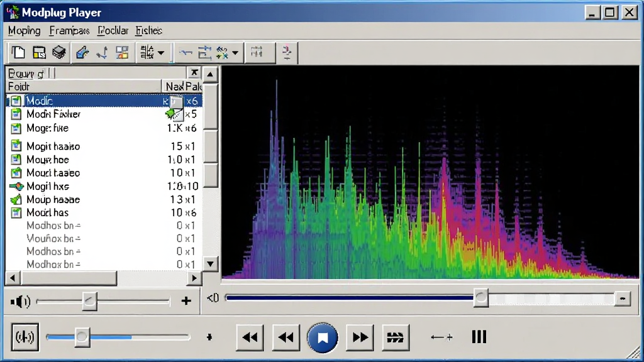The image size is (644, 362).
Task: Click the 15 x1 value for Mogit haaiso
Action: [183, 146]
